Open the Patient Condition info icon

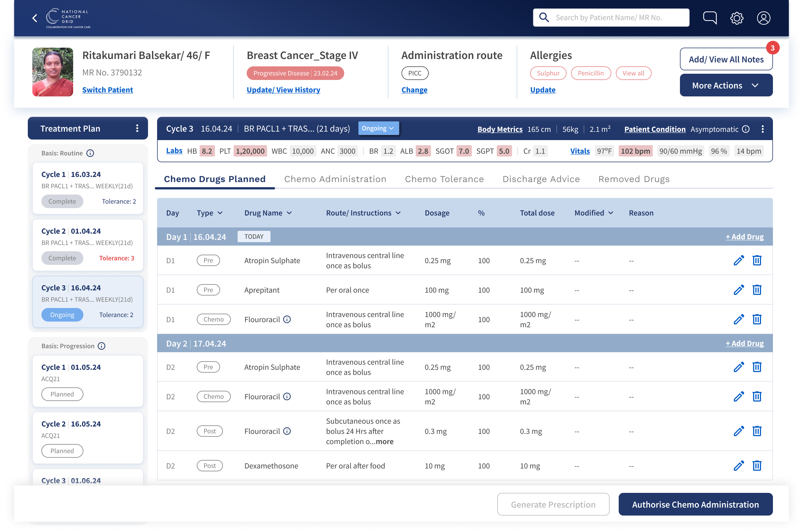click(x=746, y=129)
